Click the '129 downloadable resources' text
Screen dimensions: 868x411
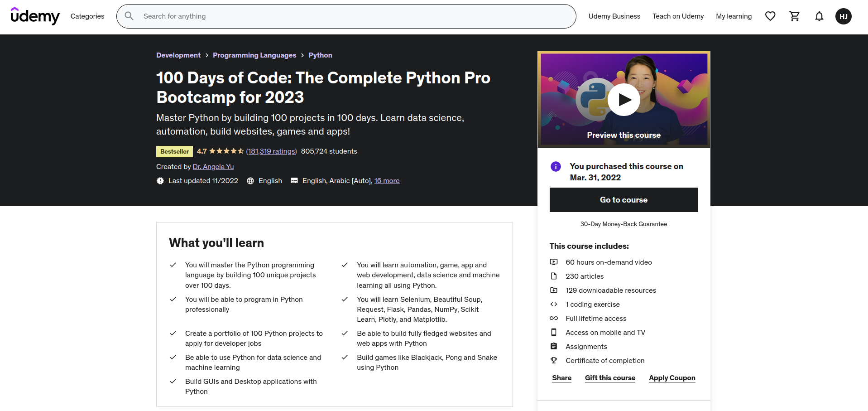(611, 290)
